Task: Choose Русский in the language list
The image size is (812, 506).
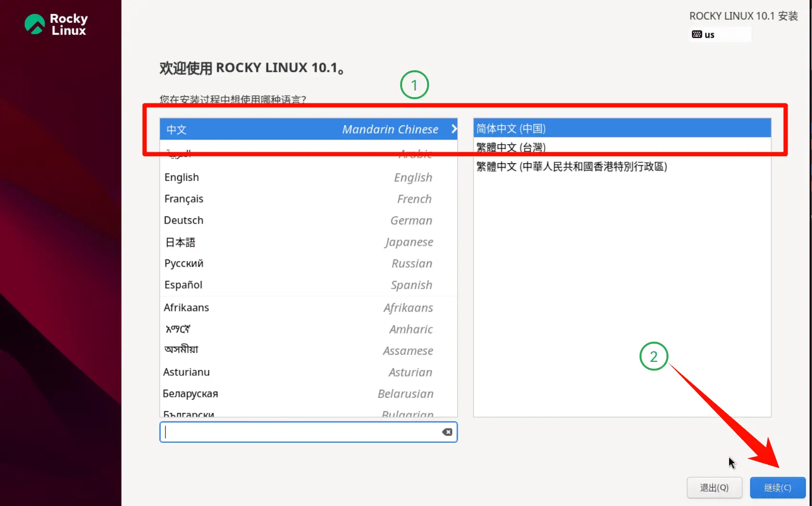Action: click(x=308, y=263)
